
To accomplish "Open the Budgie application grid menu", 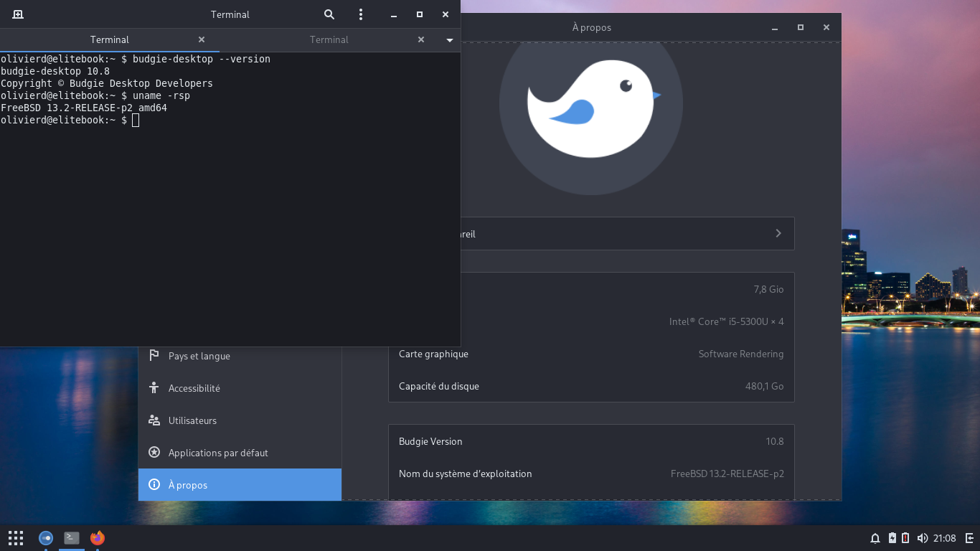I will (x=16, y=537).
